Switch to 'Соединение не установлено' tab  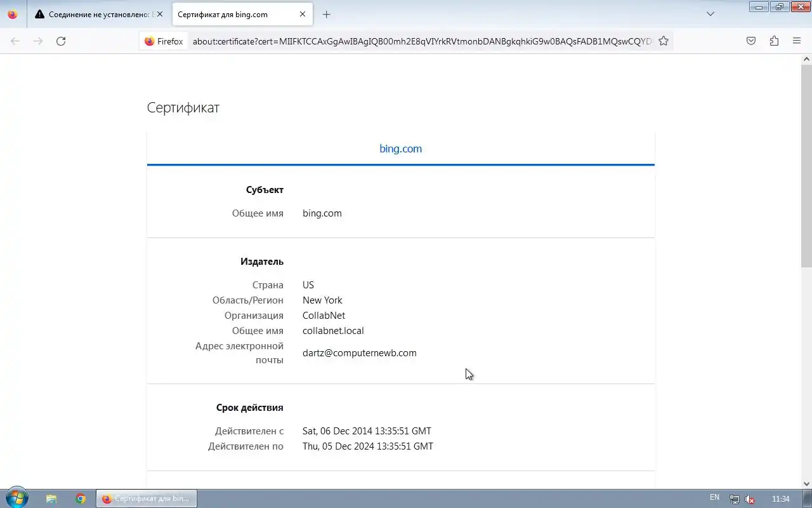[99, 14]
